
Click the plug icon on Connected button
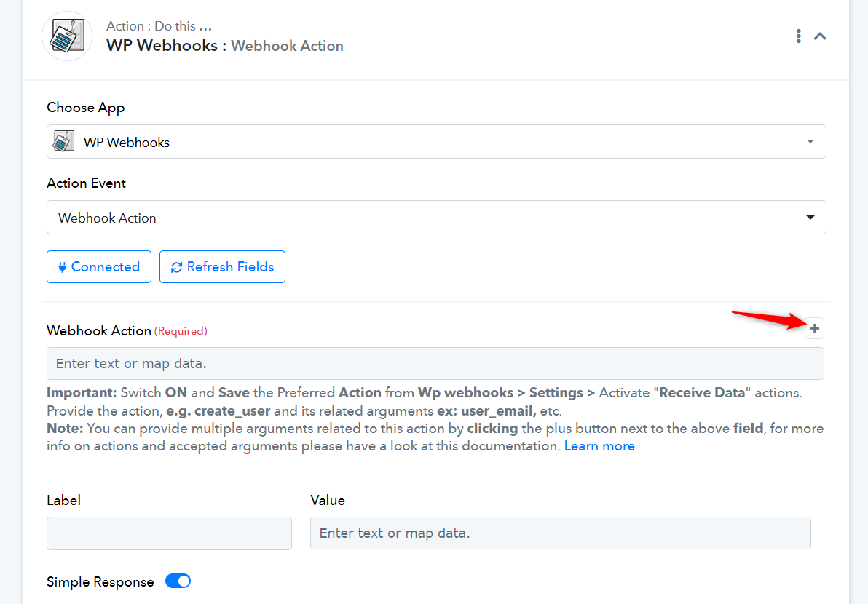click(62, 267)
